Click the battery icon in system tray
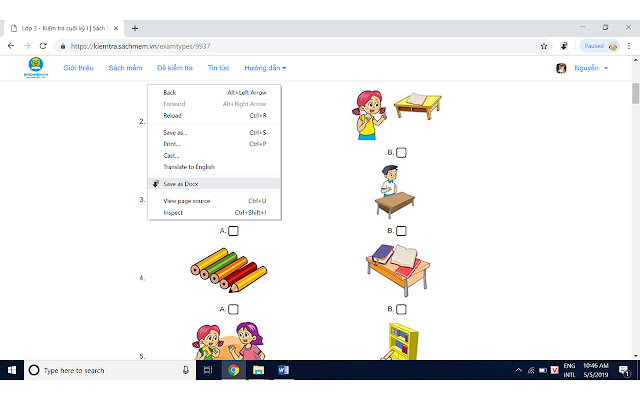640x400 pixels. tap(543, 370)
